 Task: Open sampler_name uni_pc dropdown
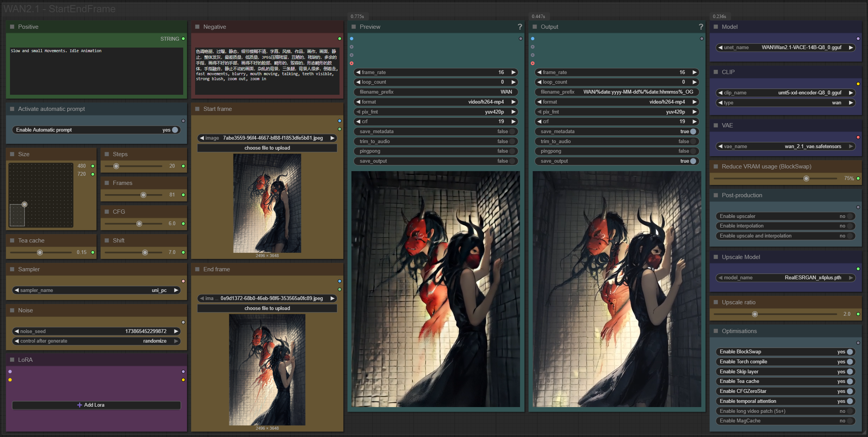pyautogui.click(x=96, y=290)
